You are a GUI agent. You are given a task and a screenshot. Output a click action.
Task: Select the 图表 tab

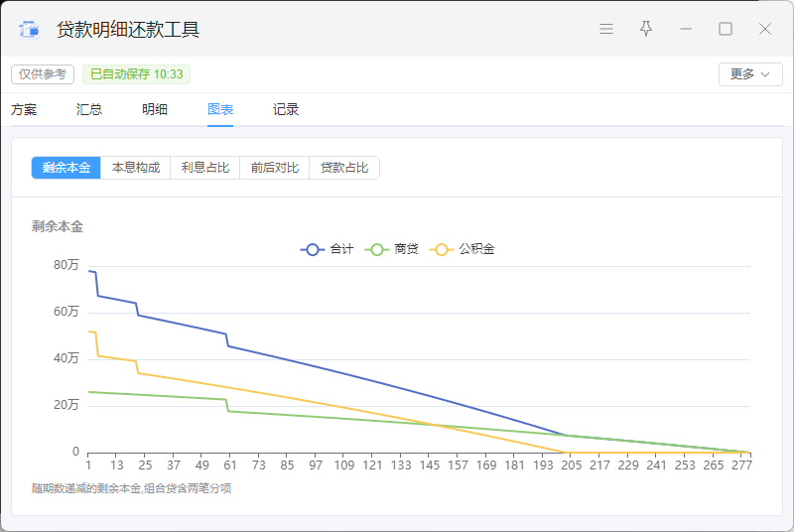tap(220, 109)
